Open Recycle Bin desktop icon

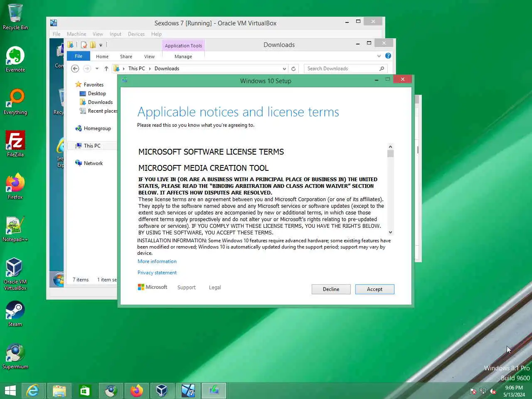pos(15,17)
